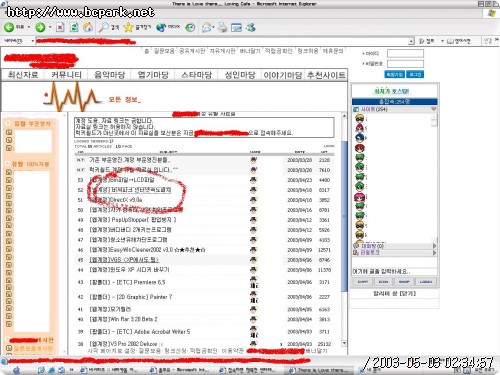This screenshot has height=375, width=500.
Task: Open the 성인마당 menu tab
Action: click(240, 75)
